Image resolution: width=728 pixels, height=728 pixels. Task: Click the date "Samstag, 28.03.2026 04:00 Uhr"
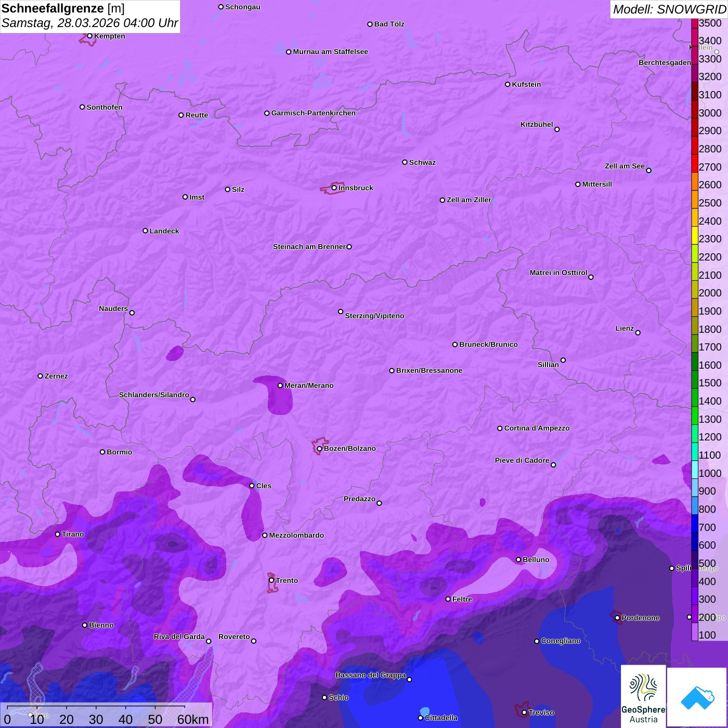coord(89,23)
